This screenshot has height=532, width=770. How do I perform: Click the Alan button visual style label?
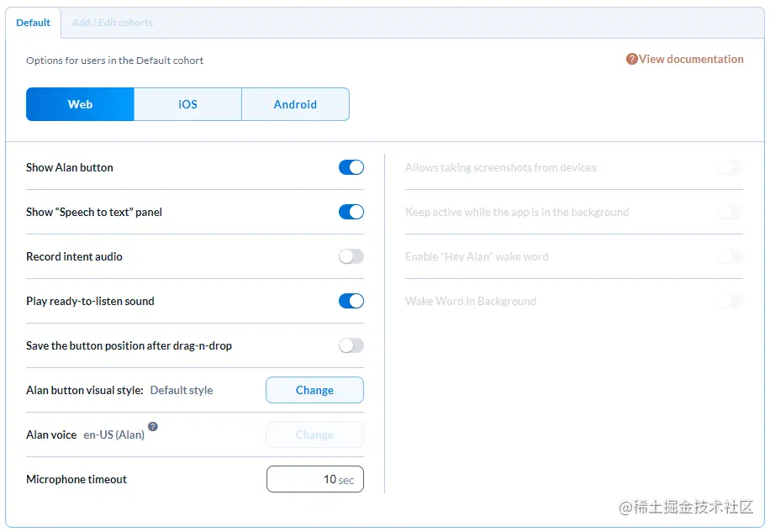tap(84, 390)
